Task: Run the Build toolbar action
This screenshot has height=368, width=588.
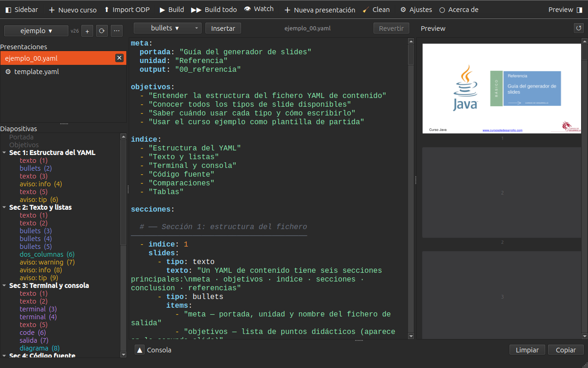Action: [x=172, y=10]
